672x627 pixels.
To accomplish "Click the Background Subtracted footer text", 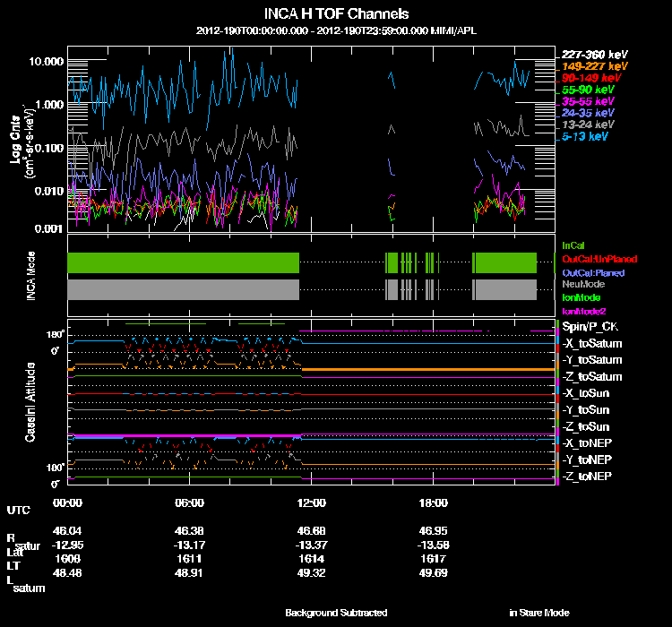I will tap(336, 613).
